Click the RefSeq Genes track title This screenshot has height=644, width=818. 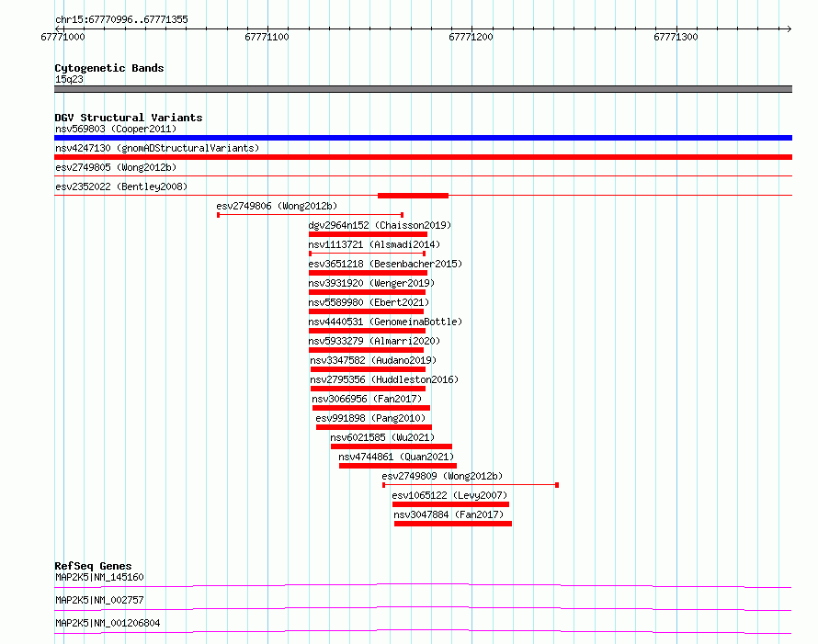[x=93, y=566]
